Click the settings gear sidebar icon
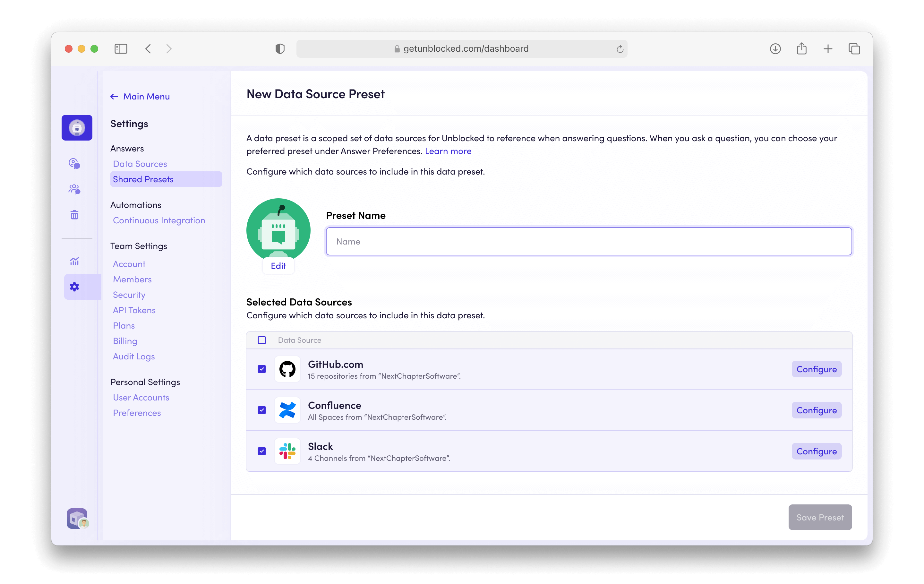 tap(74, 287)
